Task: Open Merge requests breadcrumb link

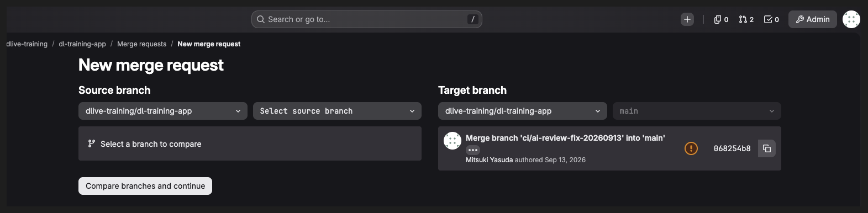Action: [x=141, y=44]
